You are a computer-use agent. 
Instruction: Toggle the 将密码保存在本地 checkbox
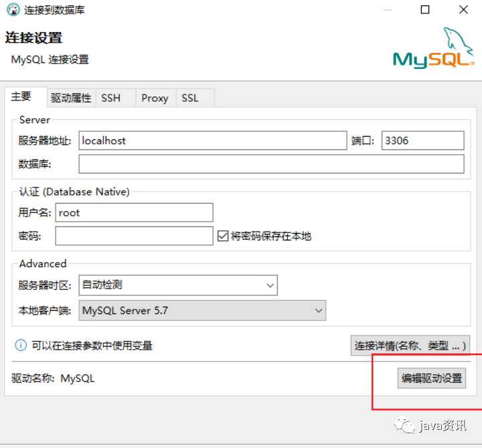point(223,236)
